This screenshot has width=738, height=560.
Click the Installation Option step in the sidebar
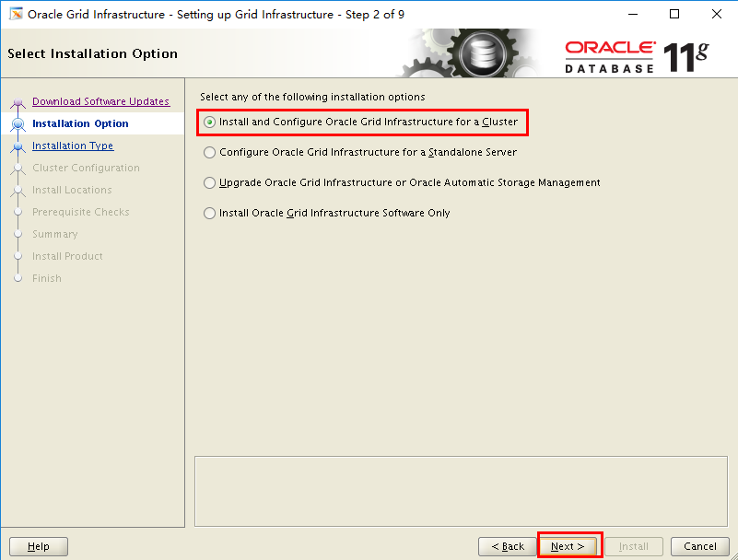pos(80,123)
